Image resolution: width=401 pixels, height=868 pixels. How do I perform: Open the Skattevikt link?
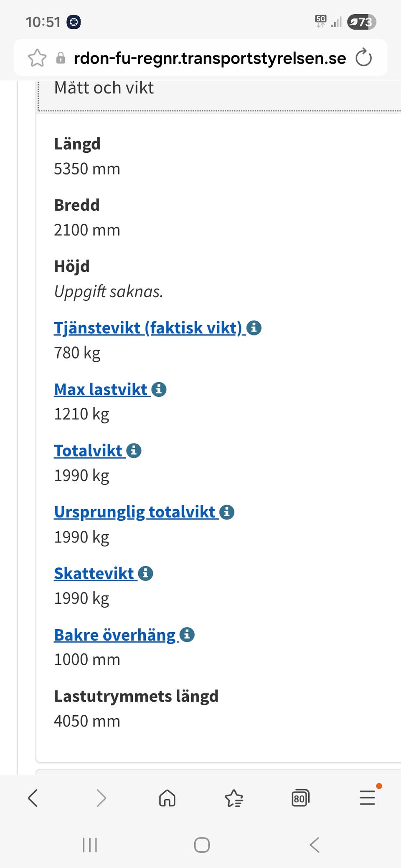coord(94,573)
